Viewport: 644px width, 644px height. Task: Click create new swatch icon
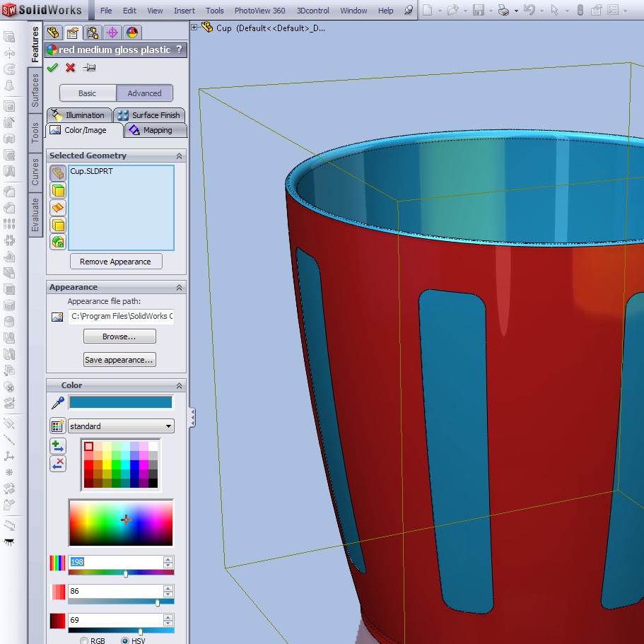click(x=57, y=426)
